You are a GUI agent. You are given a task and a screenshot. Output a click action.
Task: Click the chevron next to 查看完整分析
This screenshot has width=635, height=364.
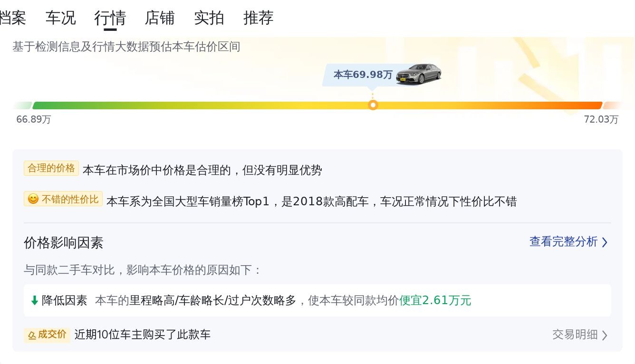[x=605, y=242]
